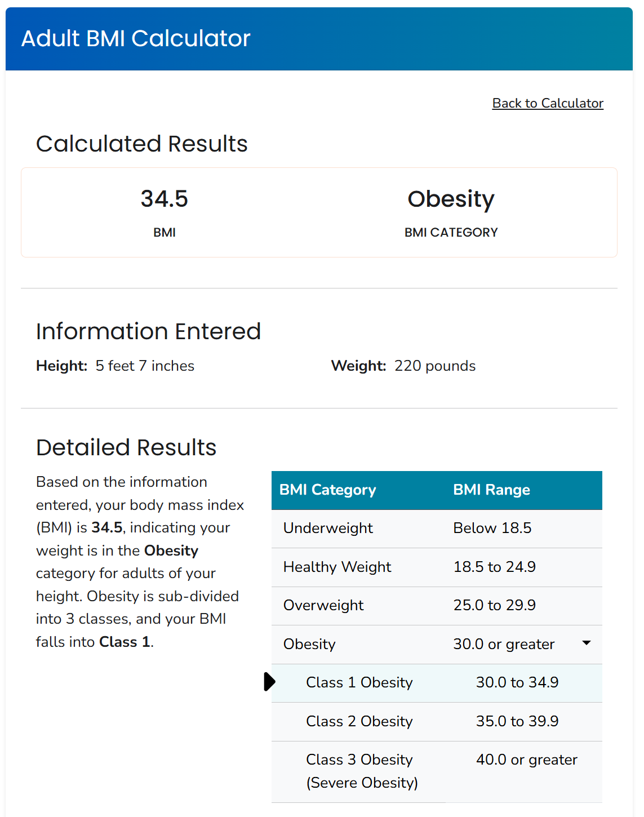Image resolution: width=644 pixels, height=817 pixels.
Task: Click the black Class 1 Obesity pointer arrow
Action: pyautogui.click(x=269, y=682)
